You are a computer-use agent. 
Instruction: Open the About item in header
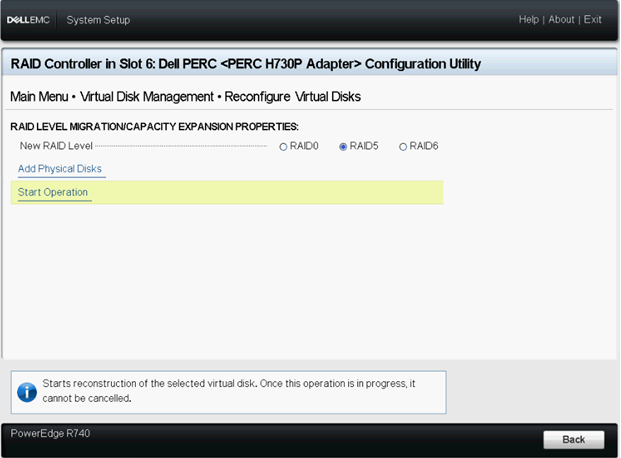coord(561,20)
